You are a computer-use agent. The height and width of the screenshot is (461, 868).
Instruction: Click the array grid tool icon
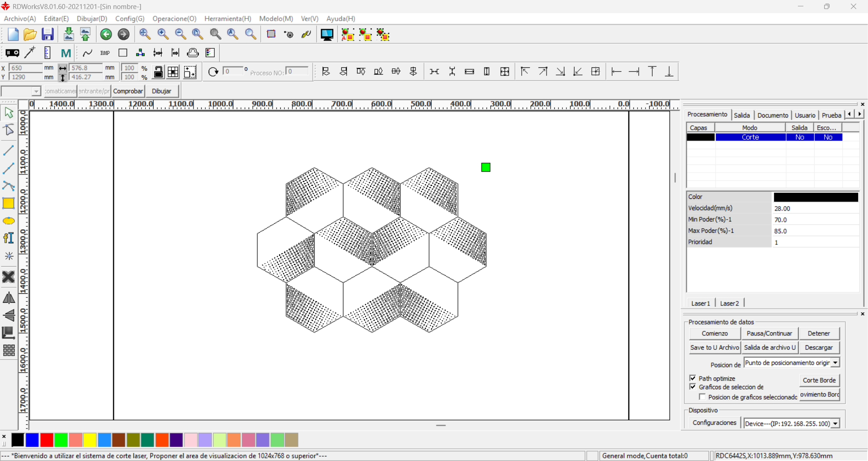[x=9, y=350]
